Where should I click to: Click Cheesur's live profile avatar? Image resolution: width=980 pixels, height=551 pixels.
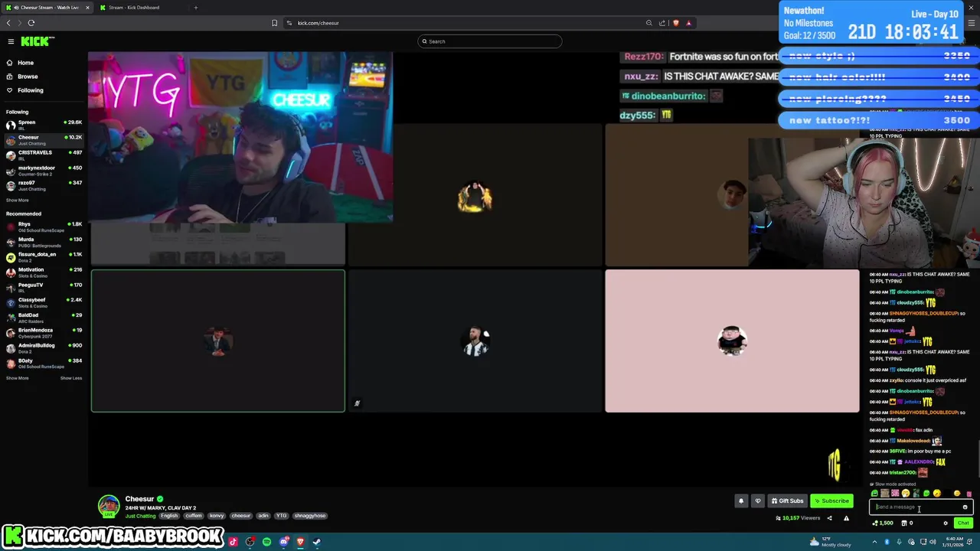pyautogui.click(x=109, y=507)
